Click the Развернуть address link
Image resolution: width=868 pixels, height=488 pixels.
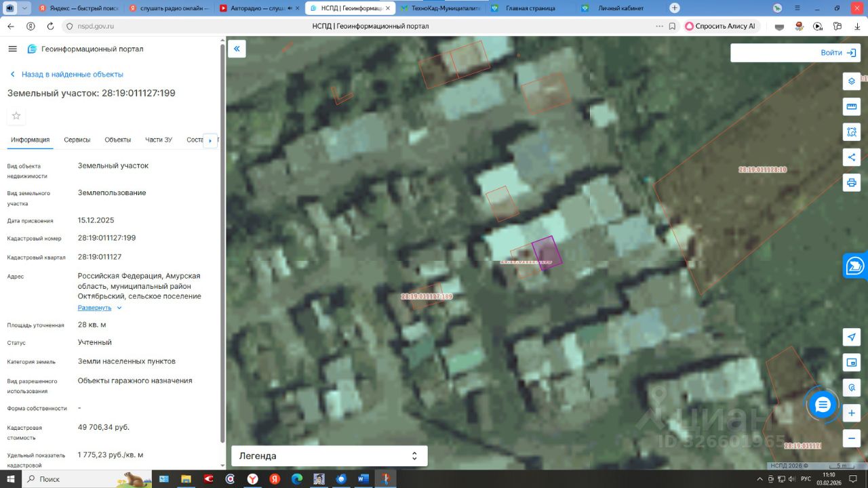[94, 308]
